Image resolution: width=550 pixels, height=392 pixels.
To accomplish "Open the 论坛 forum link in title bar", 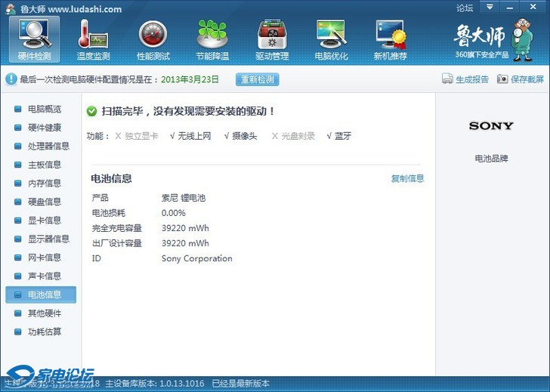I will (465, 8).
